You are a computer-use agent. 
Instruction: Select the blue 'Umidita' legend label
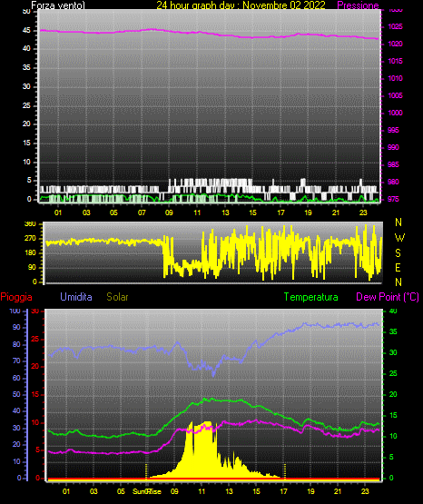pos(76,297)
